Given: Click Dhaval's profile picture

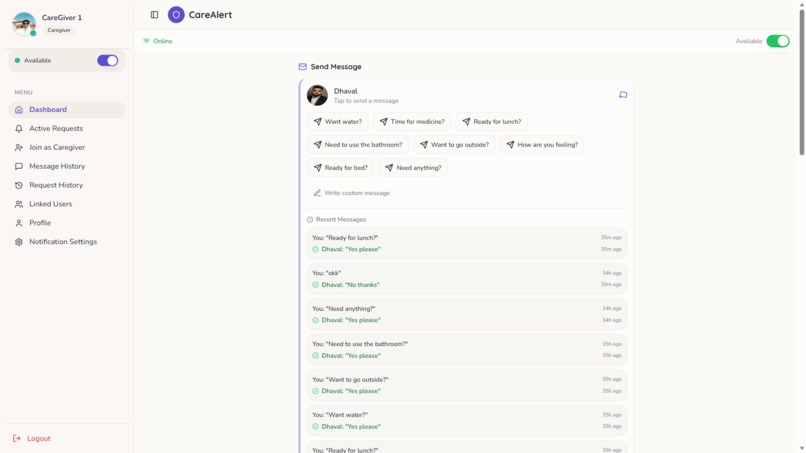Looking at the screenshot, I should [317, 95].
